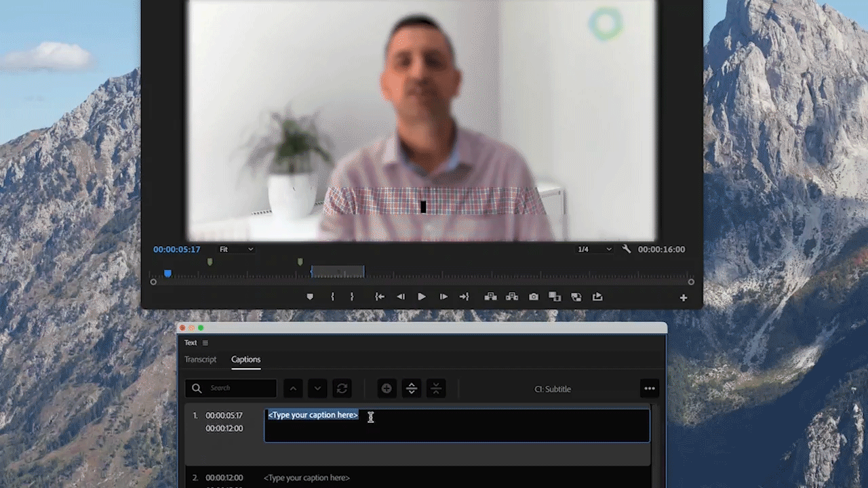The width and height of the screenshot is (868, 488).
Task: Click the Lift button
Action: coord(490,297)
